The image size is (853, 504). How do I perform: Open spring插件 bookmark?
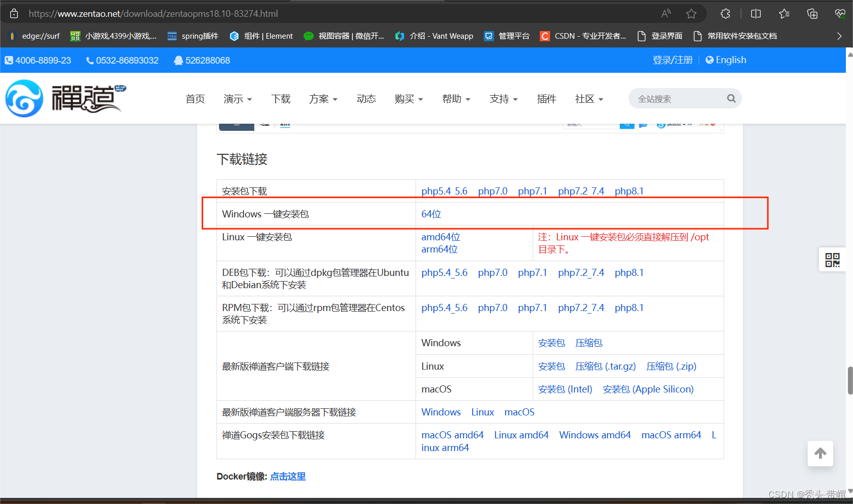[193, 36]
